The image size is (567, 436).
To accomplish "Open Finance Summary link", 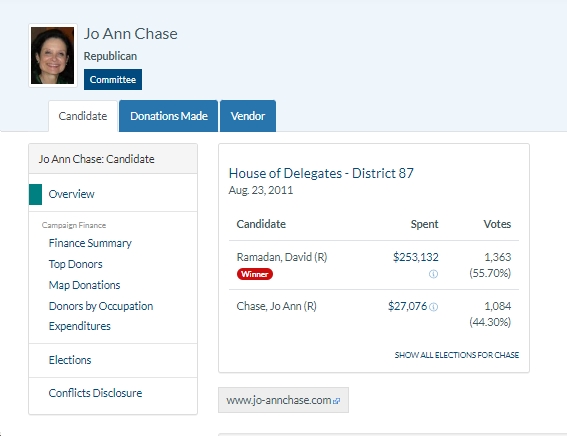I will (90, 243).
